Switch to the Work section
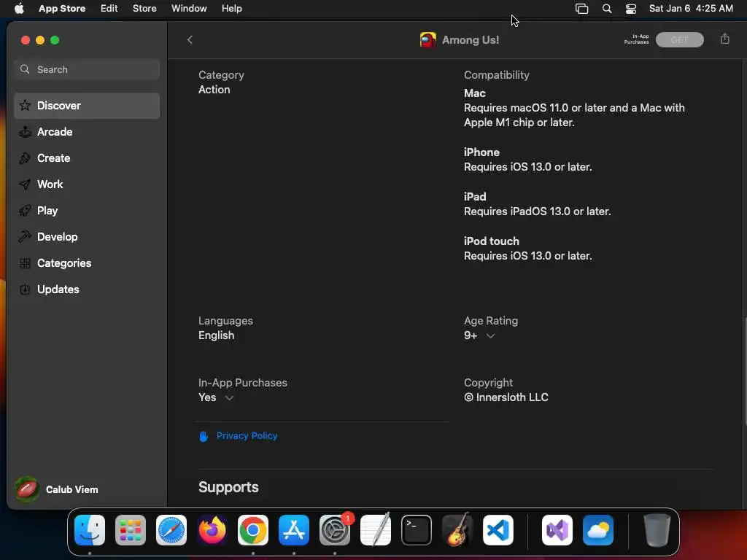 [87, 184]
